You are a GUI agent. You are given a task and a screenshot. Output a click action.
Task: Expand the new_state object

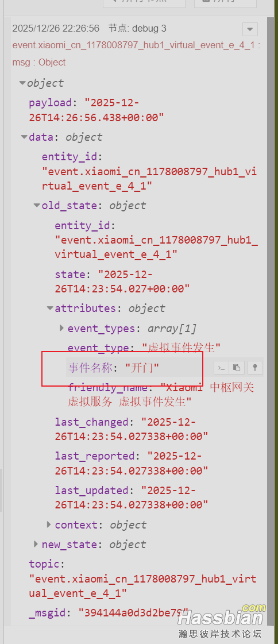tap(36, 544)
